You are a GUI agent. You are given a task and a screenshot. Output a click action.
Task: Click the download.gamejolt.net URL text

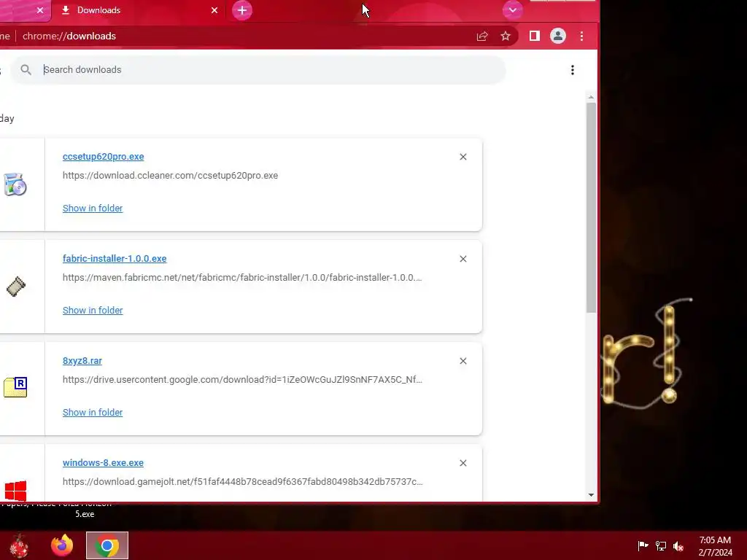click(x=242, y=481)
